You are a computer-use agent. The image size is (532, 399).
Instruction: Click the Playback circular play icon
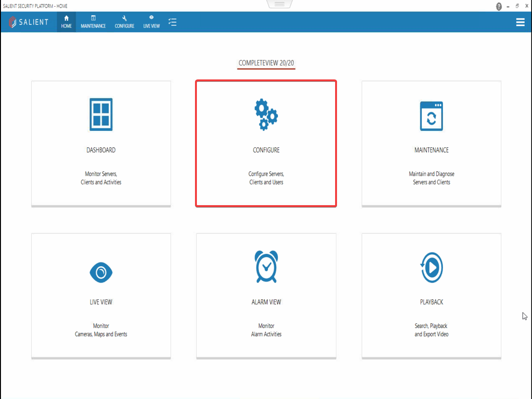431,266
